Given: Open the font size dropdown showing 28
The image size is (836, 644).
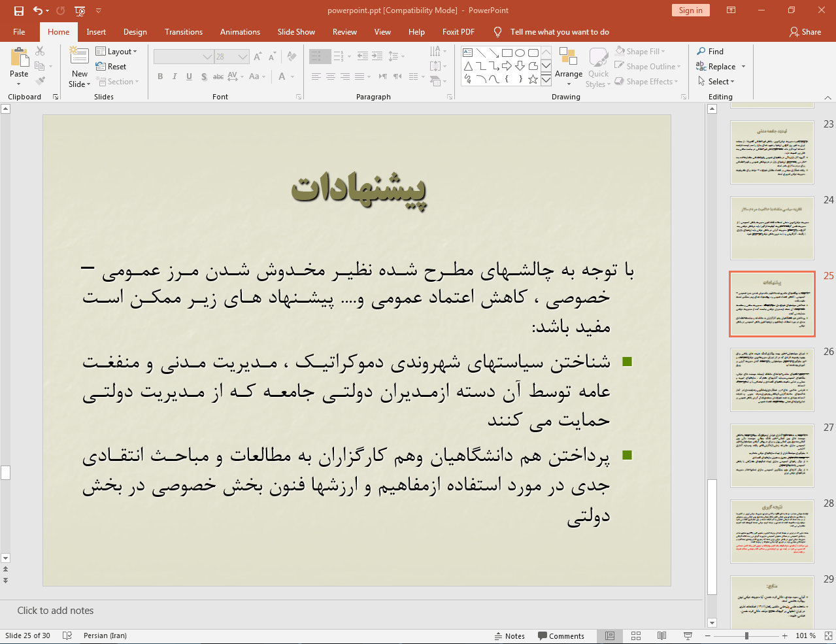Looking at the screenshot, I should (x=243, y=57).
